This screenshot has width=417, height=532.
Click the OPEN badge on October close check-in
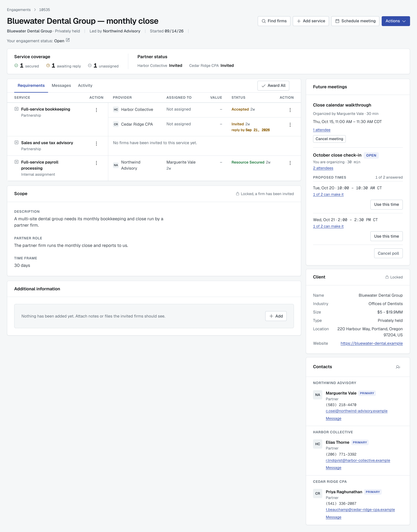[371, 155]
